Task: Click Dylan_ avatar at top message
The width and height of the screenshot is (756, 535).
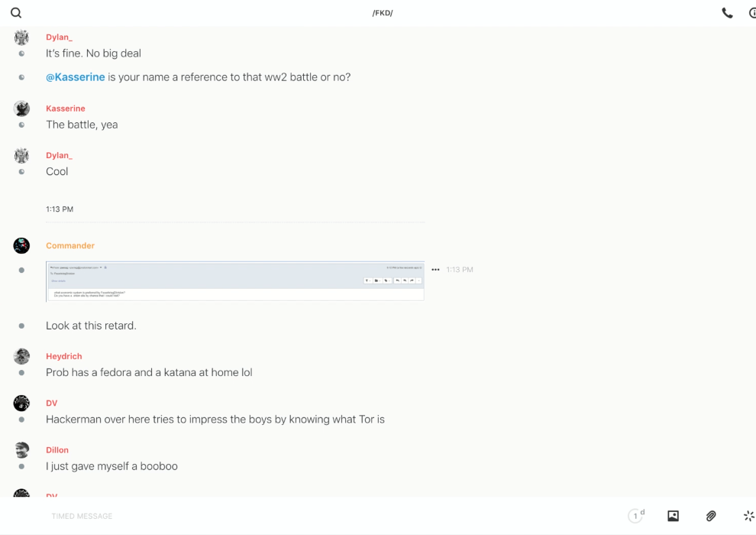Action: coord(21,37)
